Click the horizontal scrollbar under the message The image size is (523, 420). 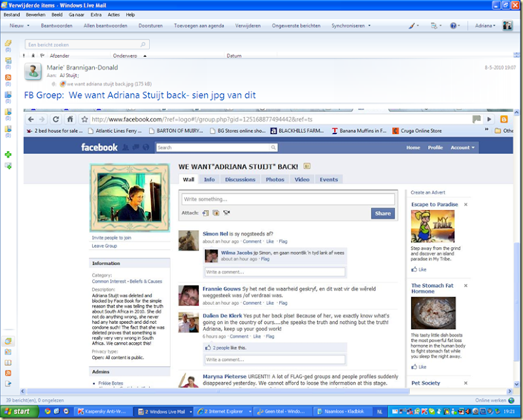(218, 391)
